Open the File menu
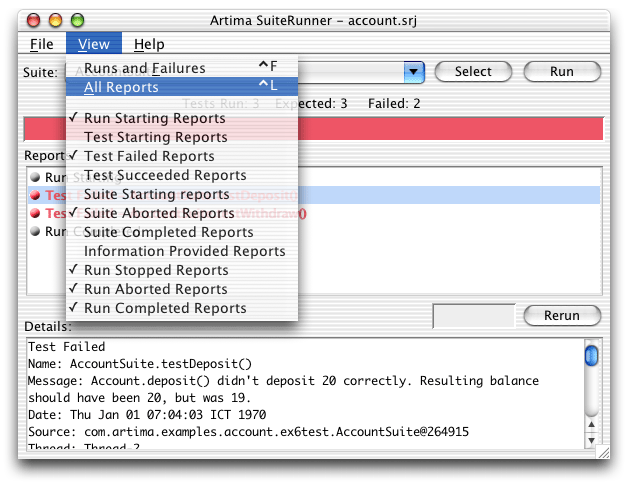 pos(42,44)
